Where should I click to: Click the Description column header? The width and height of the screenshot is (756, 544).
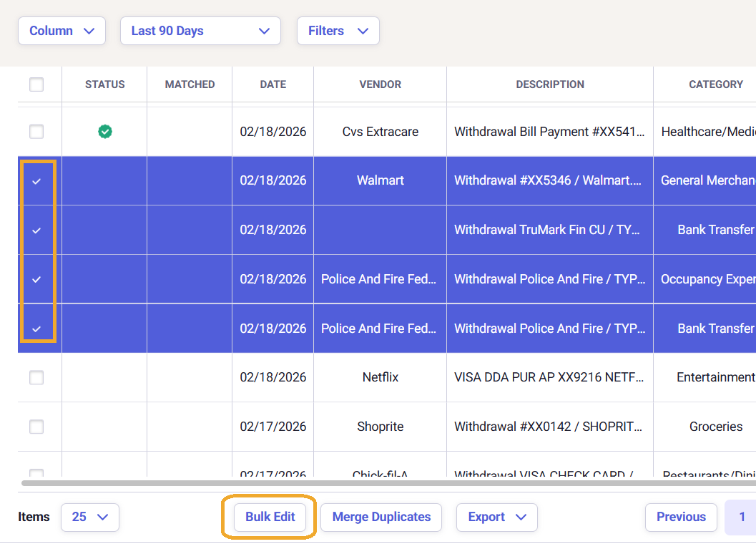pos(550,84)
